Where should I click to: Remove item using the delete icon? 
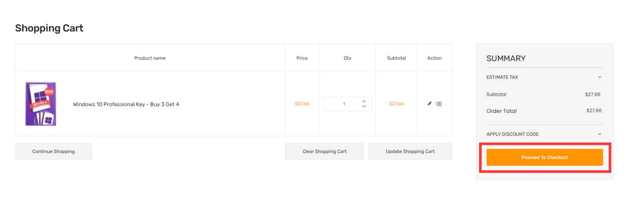click(439, 104)
